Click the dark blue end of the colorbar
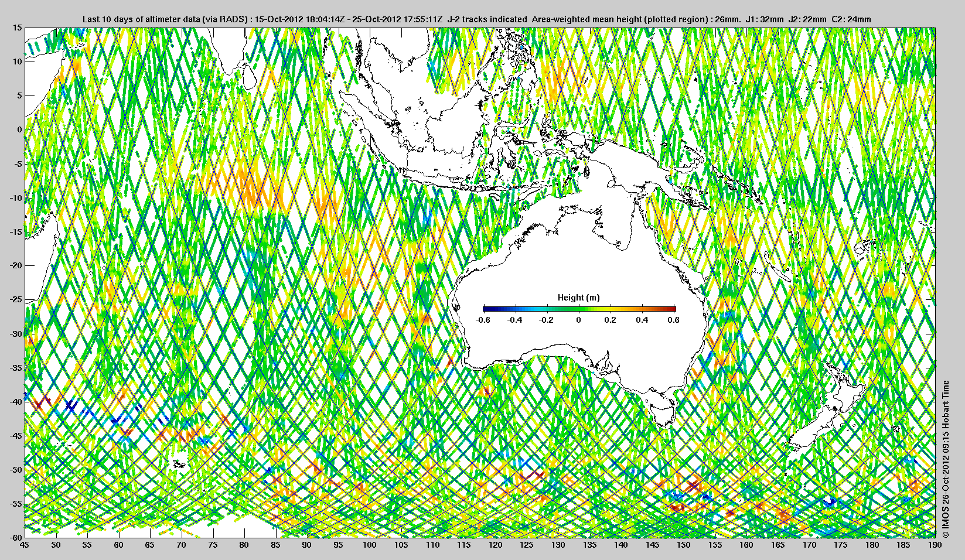Image resolution: width=965 pixels, height=560 pixels. point(486,309)
